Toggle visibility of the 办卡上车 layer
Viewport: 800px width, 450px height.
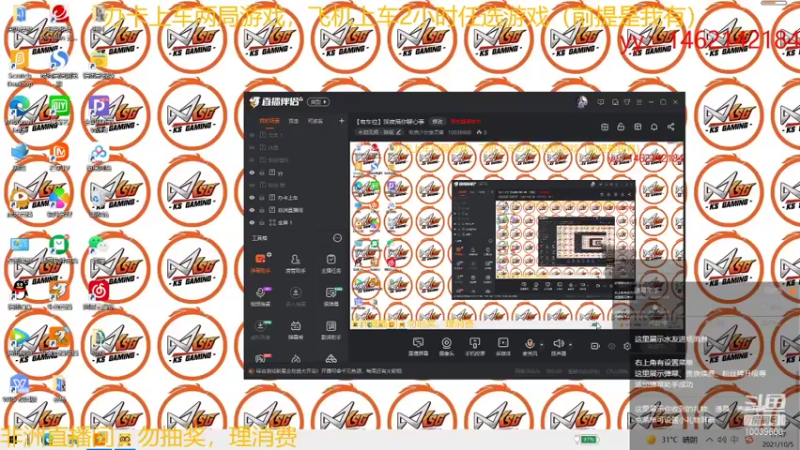point(252,197)
